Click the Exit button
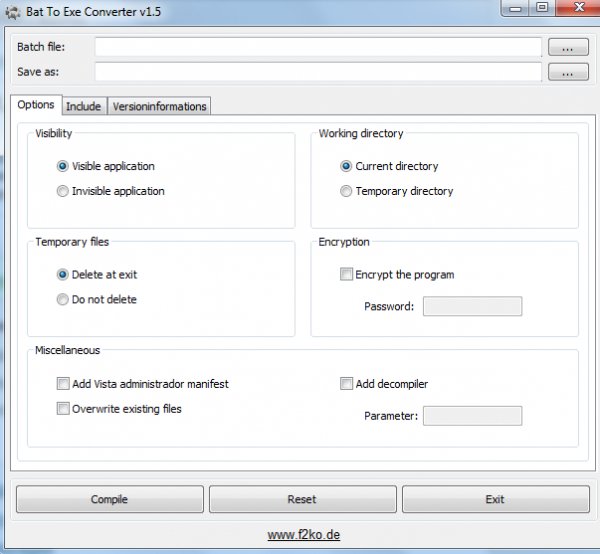Screen dimensions: 600x554 [496, 499]
